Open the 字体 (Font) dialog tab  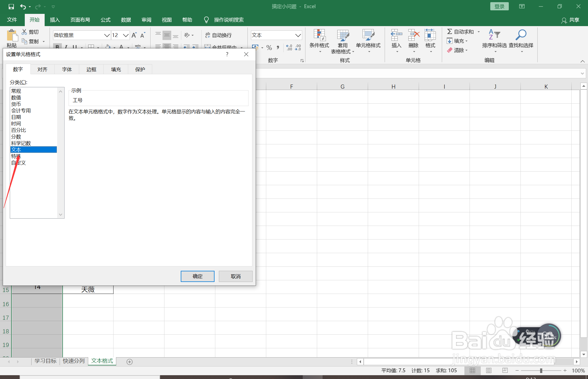click(x=67, y=69)
